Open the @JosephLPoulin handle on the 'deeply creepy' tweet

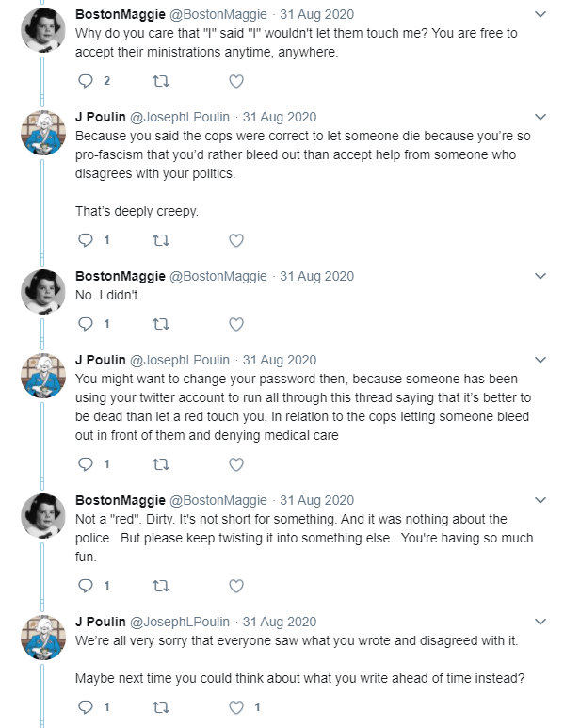coord(180,117)
